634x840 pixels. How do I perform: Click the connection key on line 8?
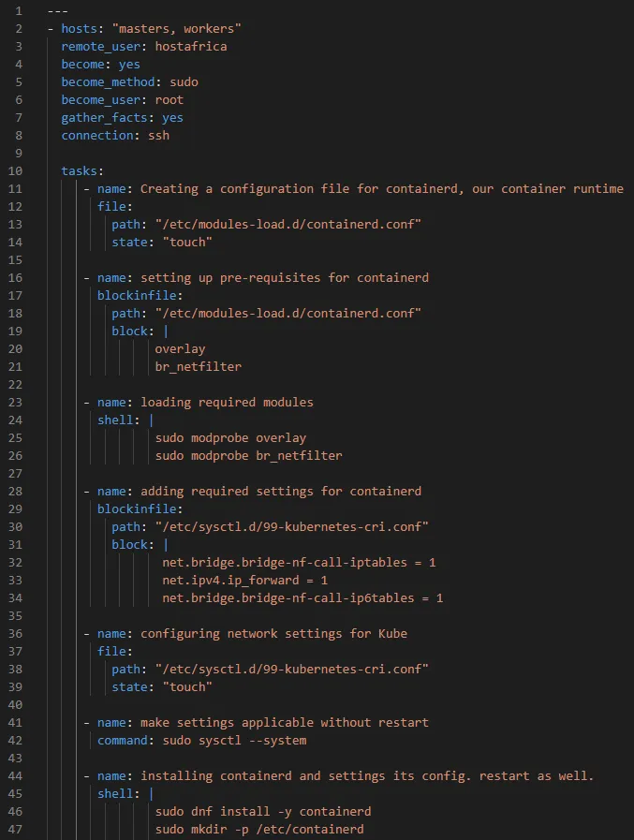(x=97, y=135)
